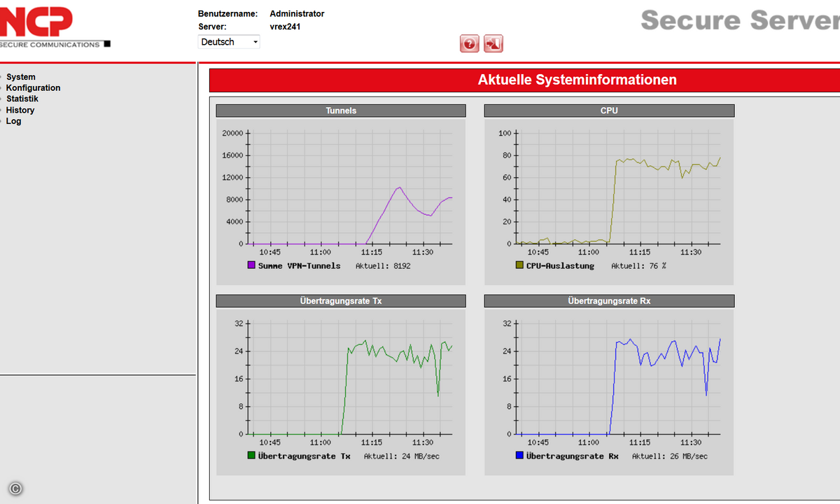Screen dimensions: 840x504
Task: Select the Übertragungsrate Rx panel header
Action: click(x=609, y=301)
